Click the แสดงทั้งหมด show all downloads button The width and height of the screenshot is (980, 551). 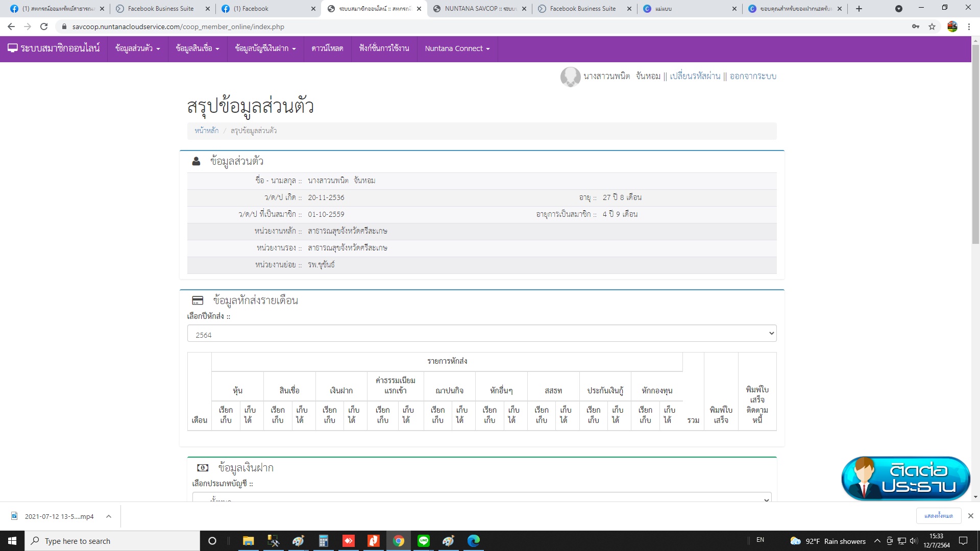[x=938, y=516]
